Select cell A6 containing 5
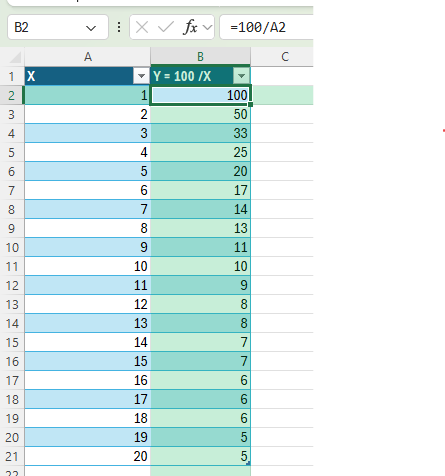 point(88,171)
